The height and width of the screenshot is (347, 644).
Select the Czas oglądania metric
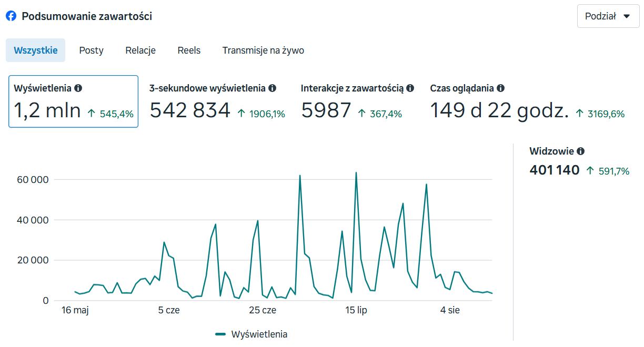click(528, 101)
